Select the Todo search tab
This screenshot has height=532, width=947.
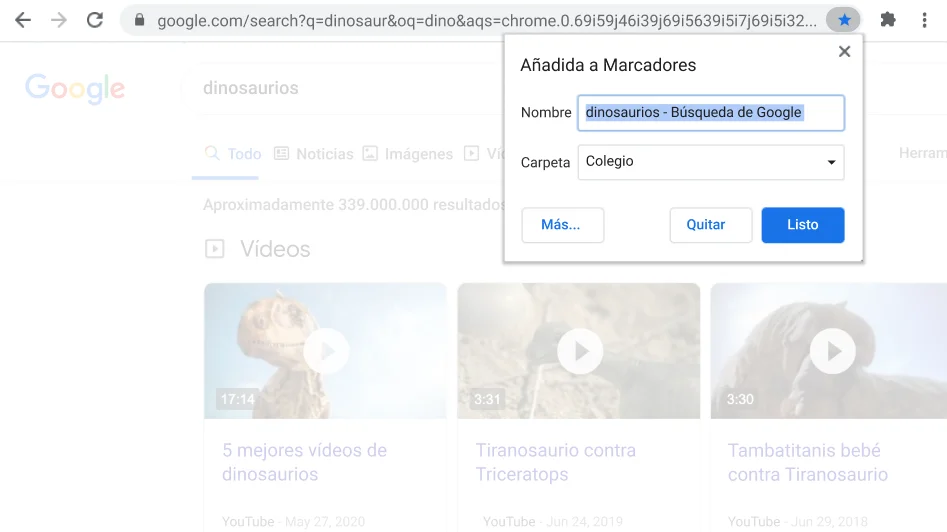(233, 154)
